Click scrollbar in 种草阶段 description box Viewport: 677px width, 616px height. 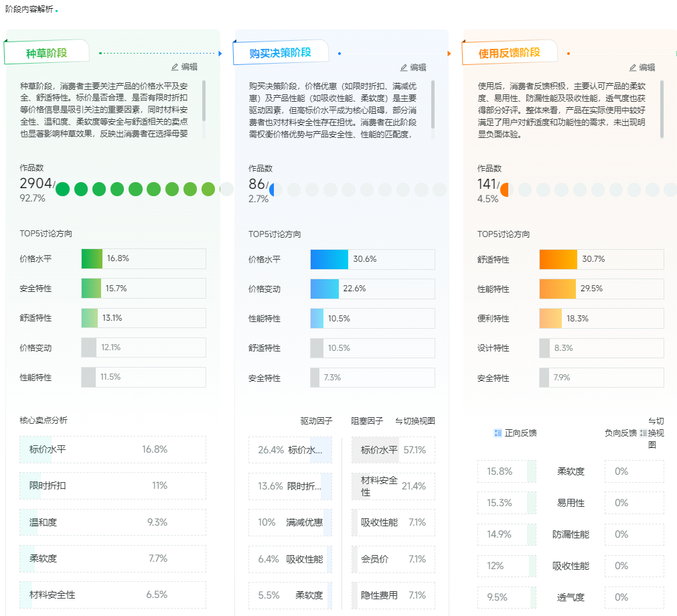[204, 100]
